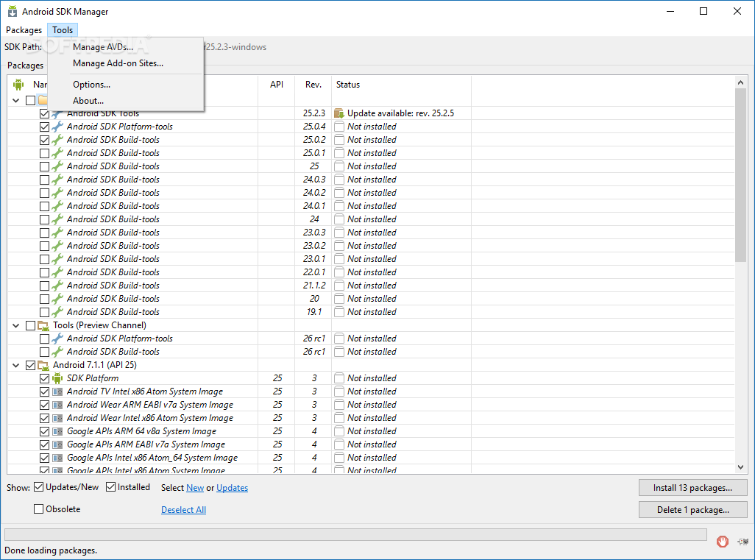Open the SDK Manager log icon
755x560 pixels.
click(742, 542)
